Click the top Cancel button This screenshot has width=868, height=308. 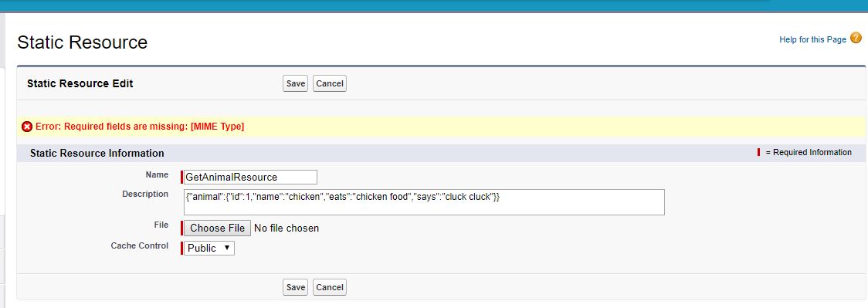pos(330,83)
